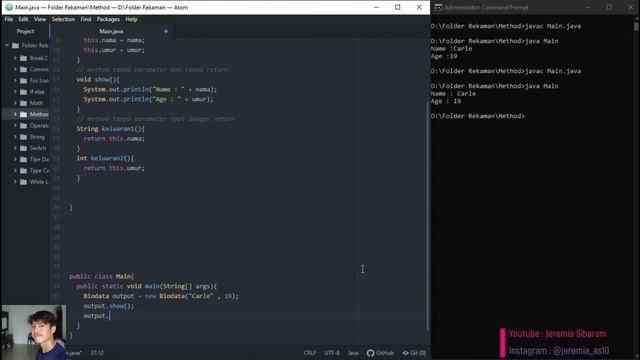Screen dimensions: 640x360
Task: Change grammar via Java status item
Action: click(353, 353)
